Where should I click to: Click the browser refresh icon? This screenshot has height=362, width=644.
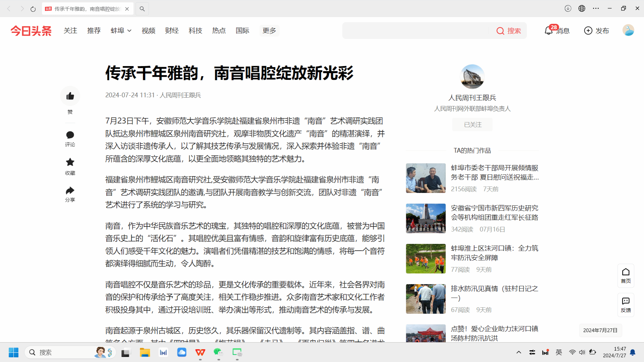click(x=33, y=9)
